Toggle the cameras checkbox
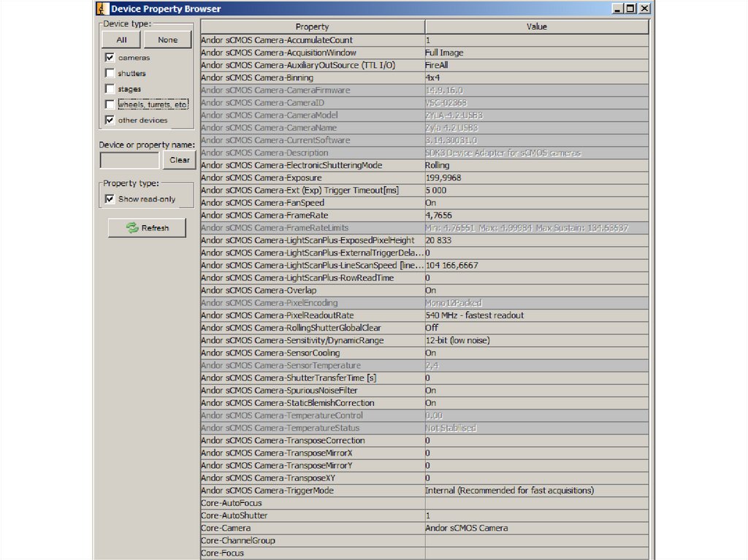The height and width of the screenshot is (560, 748). pos(110,57)
